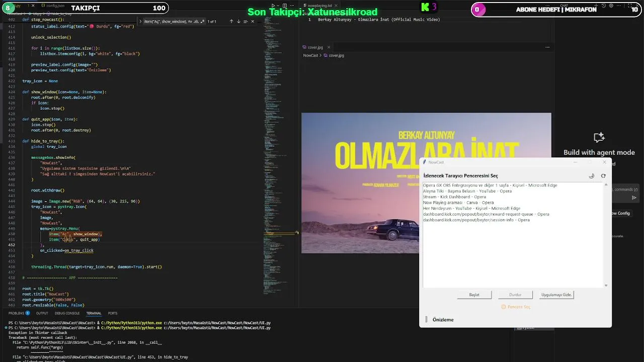Click NowCast in the cover.jpg breadcrumb
Image resolution: width=644 pixels, height=362 pixels.
[310, 55]
